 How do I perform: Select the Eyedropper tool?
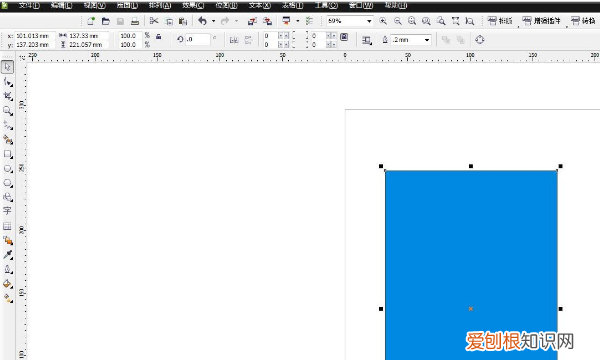(8, 255)
